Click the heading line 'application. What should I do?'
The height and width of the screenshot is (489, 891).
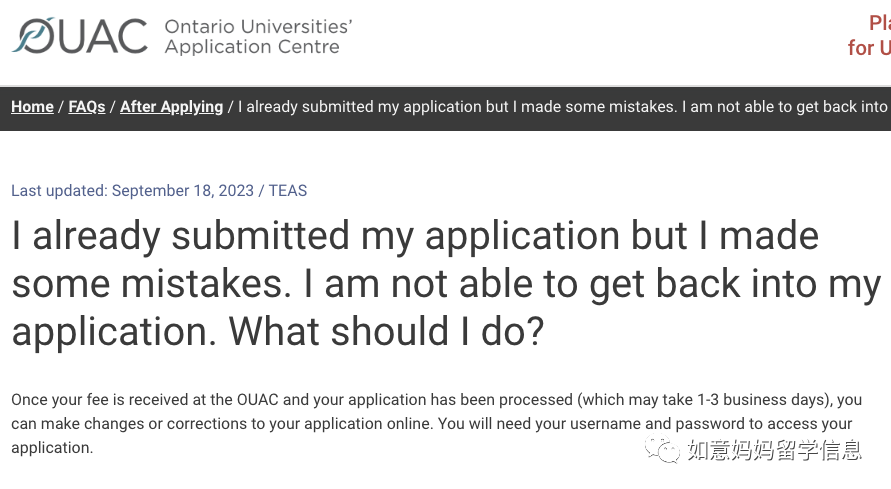tap(278, 332)
